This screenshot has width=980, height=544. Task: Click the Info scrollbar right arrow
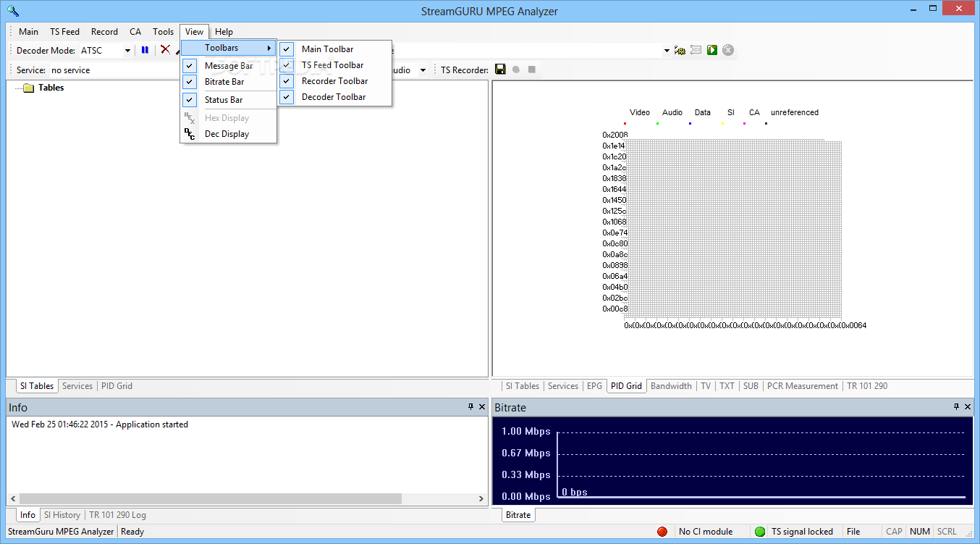pos(482,498)
